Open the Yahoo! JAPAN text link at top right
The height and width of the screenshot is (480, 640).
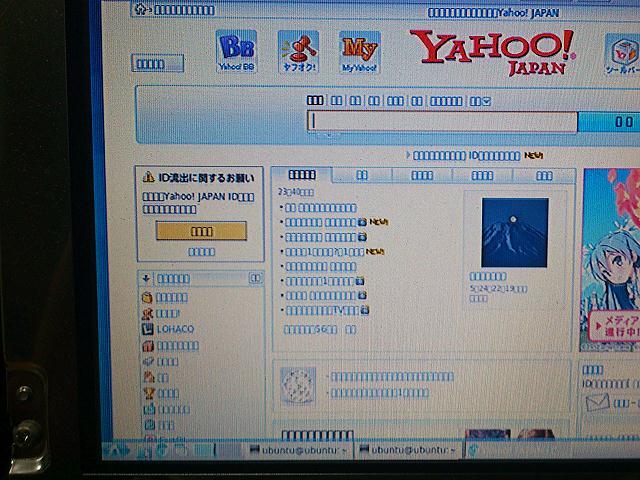point(493,13)
